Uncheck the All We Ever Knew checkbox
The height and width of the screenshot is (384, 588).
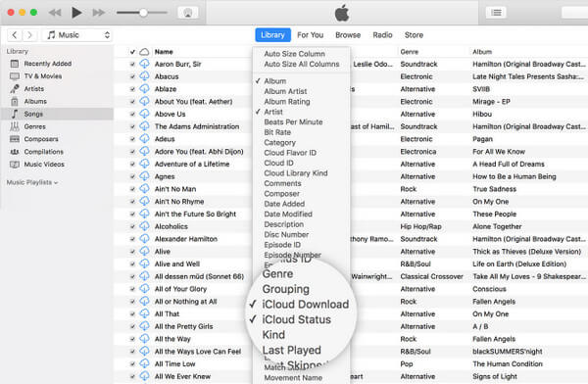click(132, 376)
